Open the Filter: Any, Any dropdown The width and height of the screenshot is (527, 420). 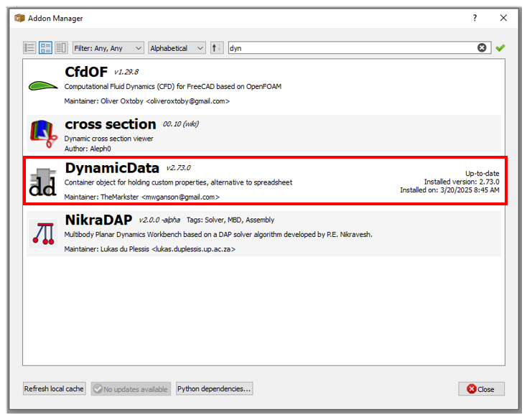tap(108, 48)
